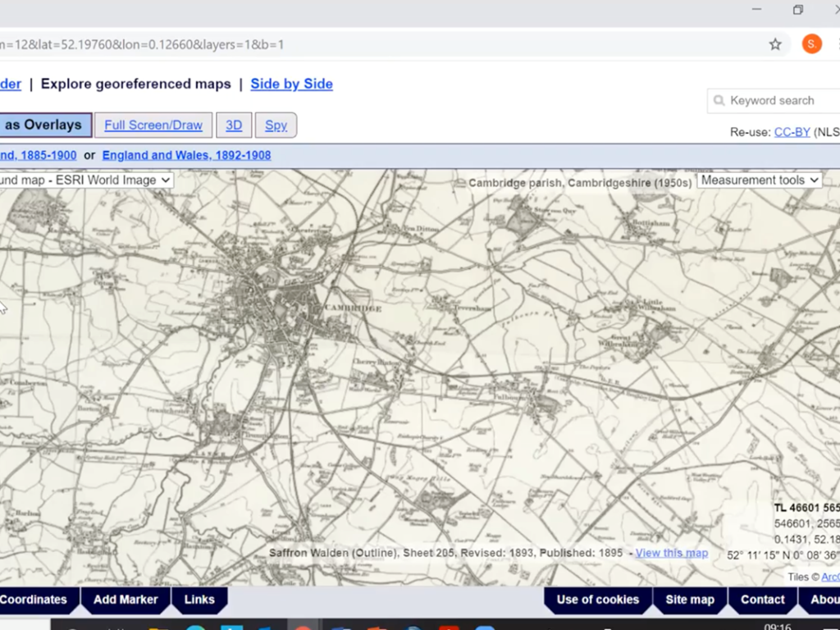Visit the Site map page
This screenshot has height=630, width=840.
(689, 600)
